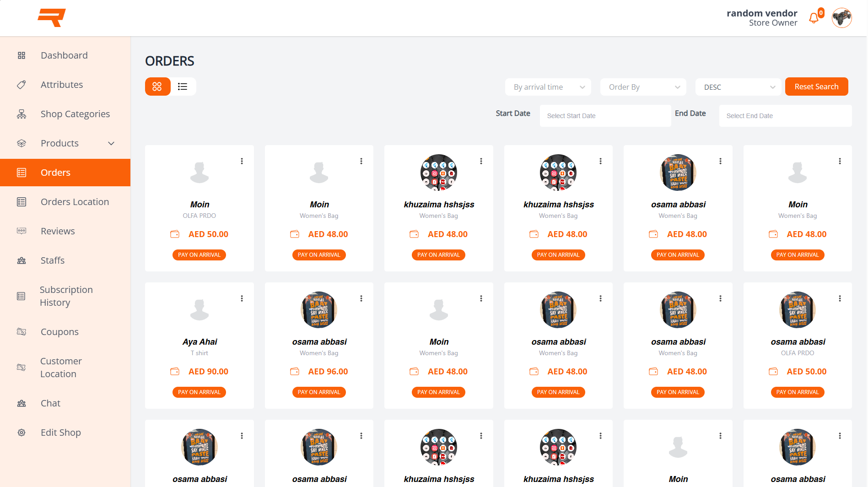868x487 pixels.
Task: Open the DESC sort direction dropdown
Action: click(x=739, y=87)
